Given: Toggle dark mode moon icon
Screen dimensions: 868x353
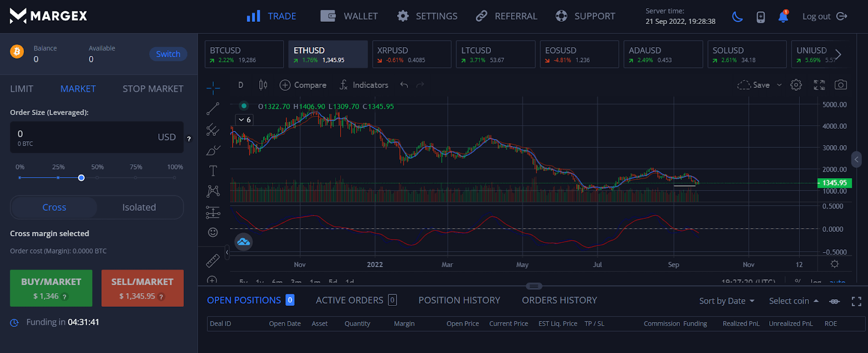Looking at the screenshot, I should click(x=737, y=17).
